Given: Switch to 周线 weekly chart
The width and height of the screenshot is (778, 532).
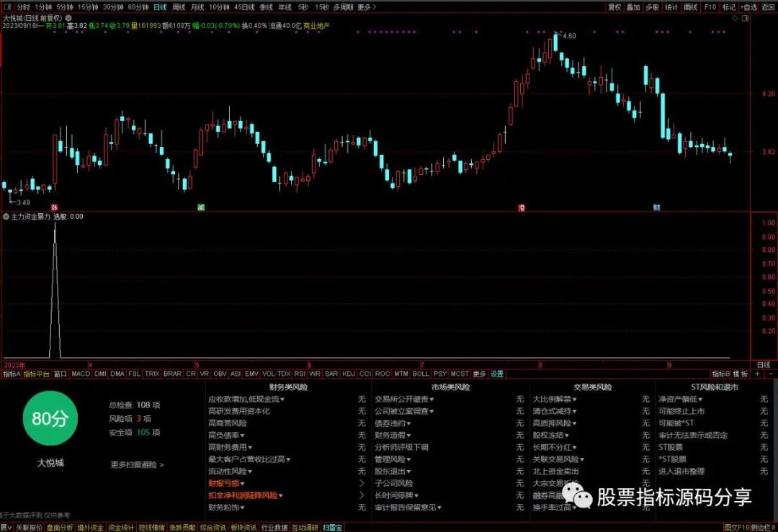Looking at the screenshot, I should [x=179, y=7].
